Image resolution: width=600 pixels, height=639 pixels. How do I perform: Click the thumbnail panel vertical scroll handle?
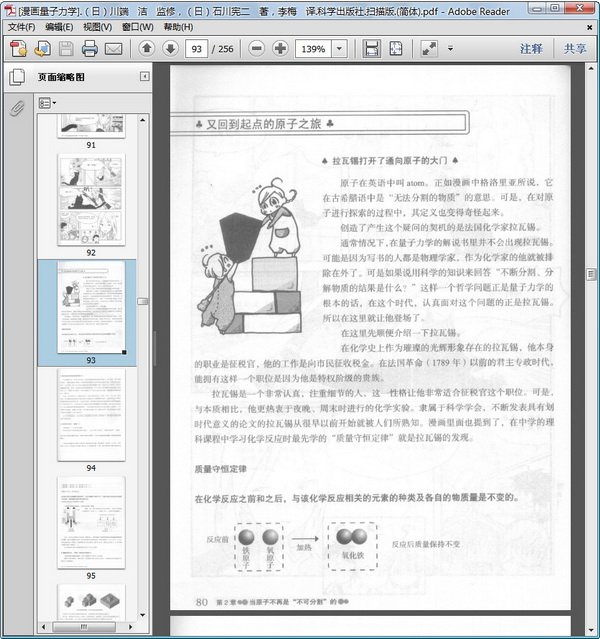coord(142,301)
